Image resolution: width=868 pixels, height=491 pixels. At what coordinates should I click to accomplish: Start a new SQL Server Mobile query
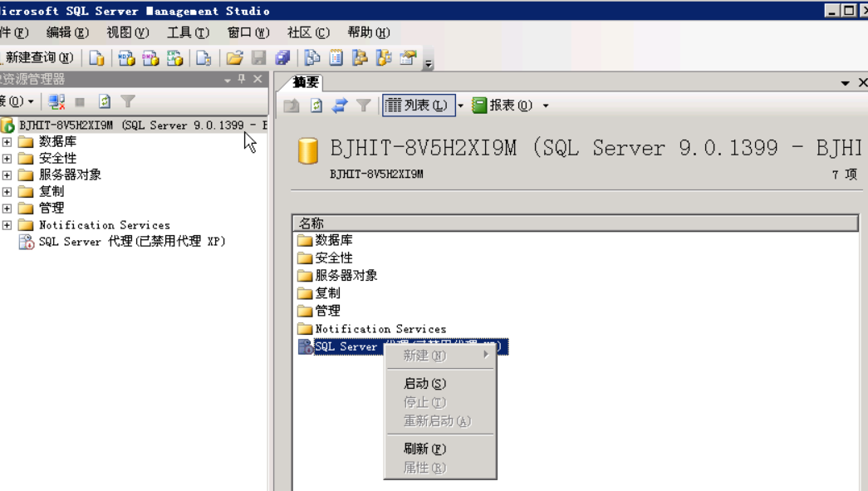(x=204, y=57)
